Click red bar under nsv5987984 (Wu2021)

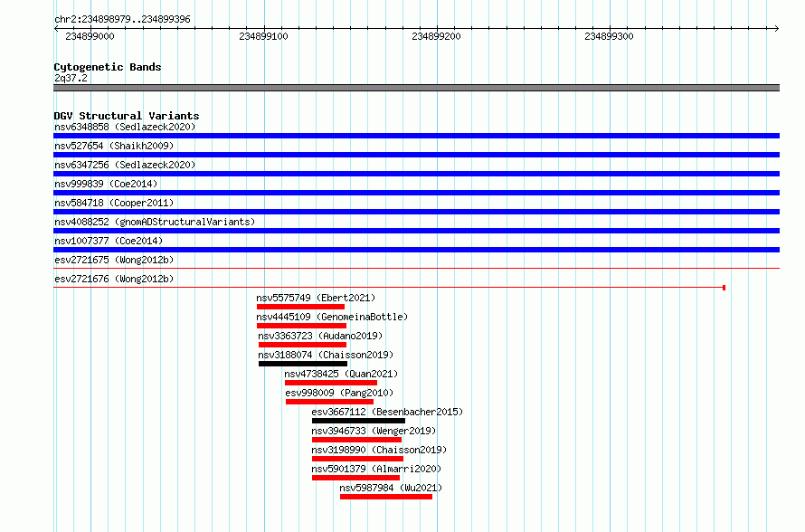(386, 497)
